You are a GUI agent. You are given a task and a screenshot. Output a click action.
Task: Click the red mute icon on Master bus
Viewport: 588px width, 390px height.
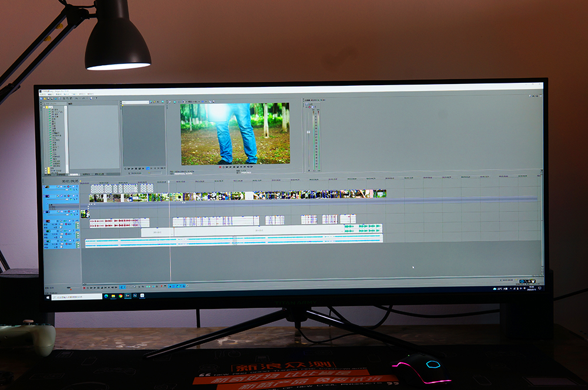(x=309, y=107)
